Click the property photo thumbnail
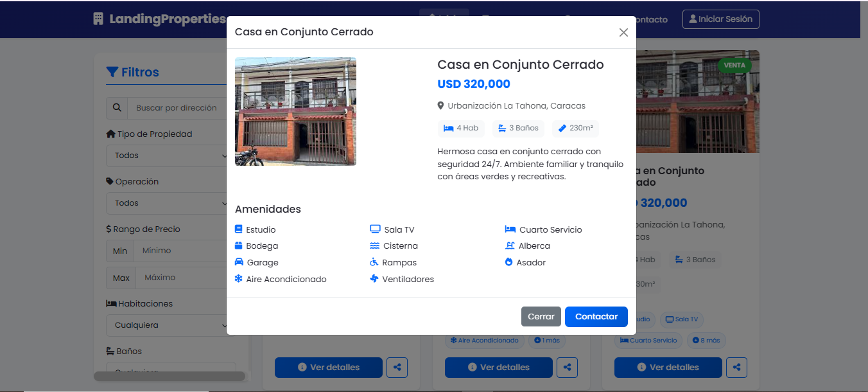 click(x=295, y=111)
